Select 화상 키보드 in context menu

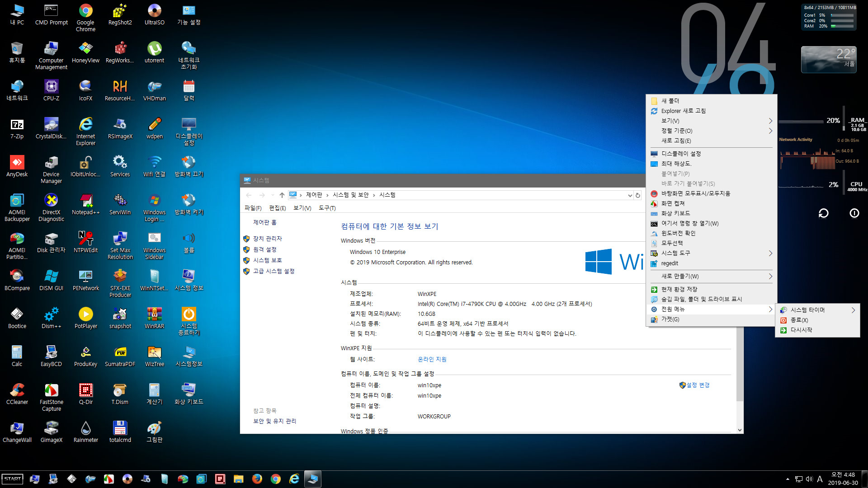tap(711, 213)
